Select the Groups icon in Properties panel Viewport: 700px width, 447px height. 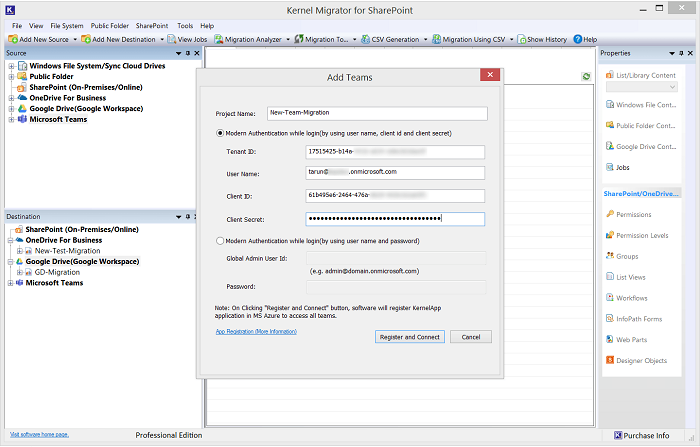click(x=610, y=256)
